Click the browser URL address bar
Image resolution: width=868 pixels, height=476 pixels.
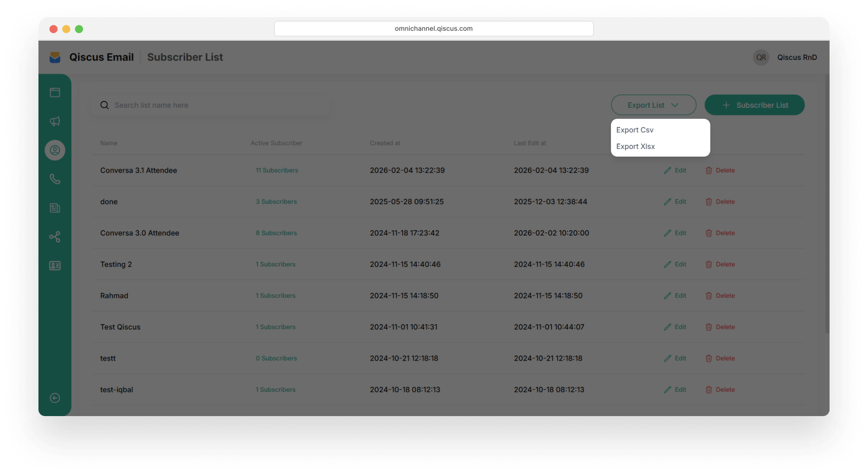[x=433, y=29]
